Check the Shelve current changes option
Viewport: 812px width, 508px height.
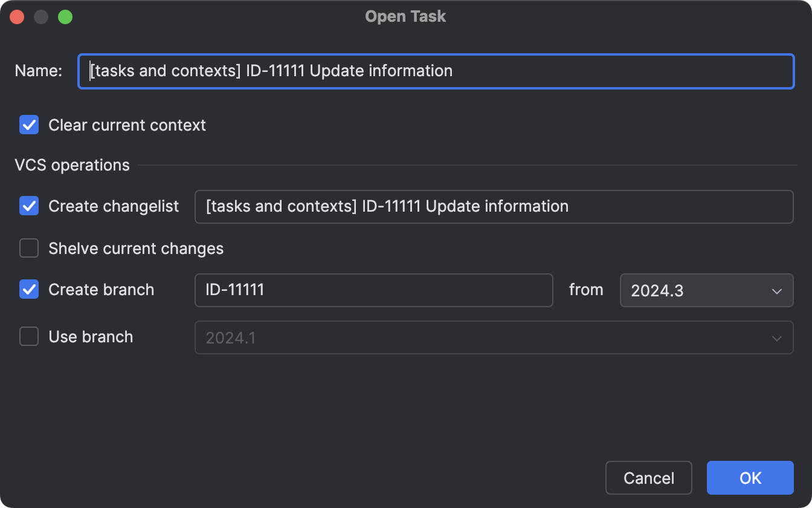(28, 248)
